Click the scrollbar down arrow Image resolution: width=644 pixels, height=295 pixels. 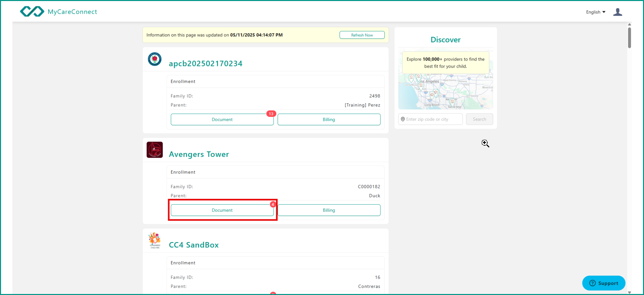tap(629, 292)
